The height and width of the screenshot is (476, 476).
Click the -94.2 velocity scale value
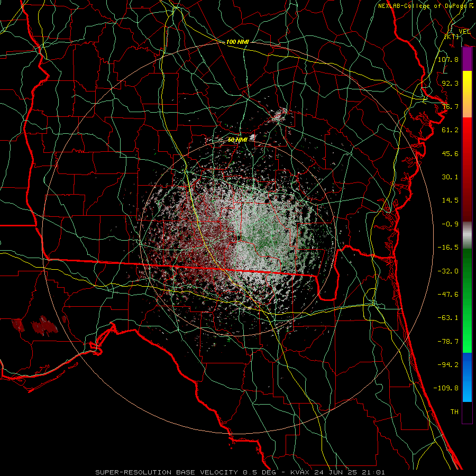click(x=448, y=365)
